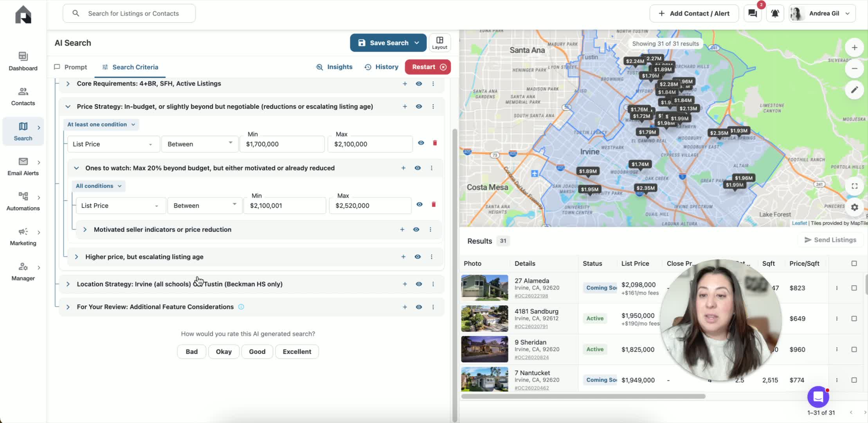Expand Higher price escalating listing age

(x=76, y=257)
